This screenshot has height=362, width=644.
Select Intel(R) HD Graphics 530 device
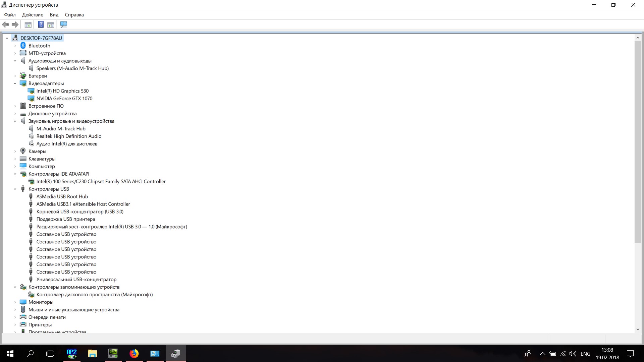coord(62,91)
